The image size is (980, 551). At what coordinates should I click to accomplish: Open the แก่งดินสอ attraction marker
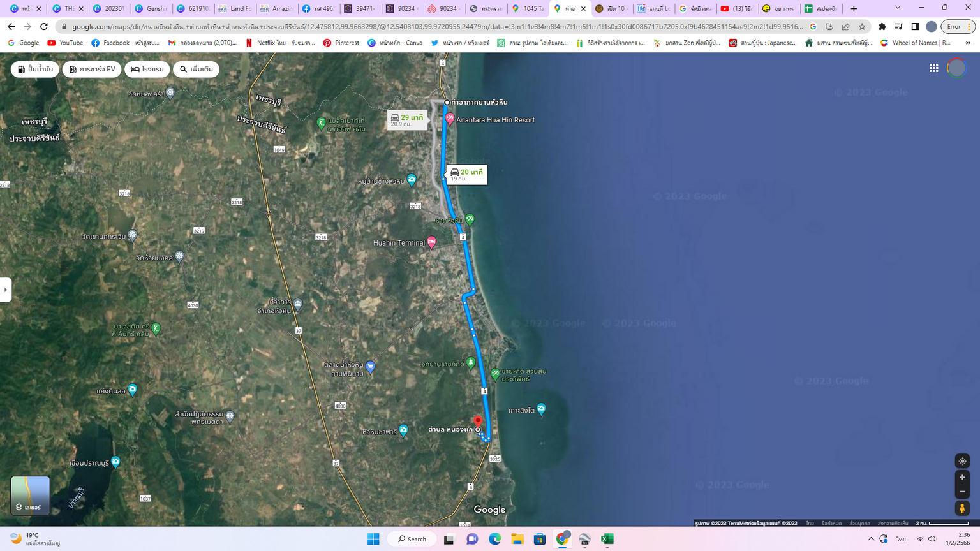pos(132,390)
